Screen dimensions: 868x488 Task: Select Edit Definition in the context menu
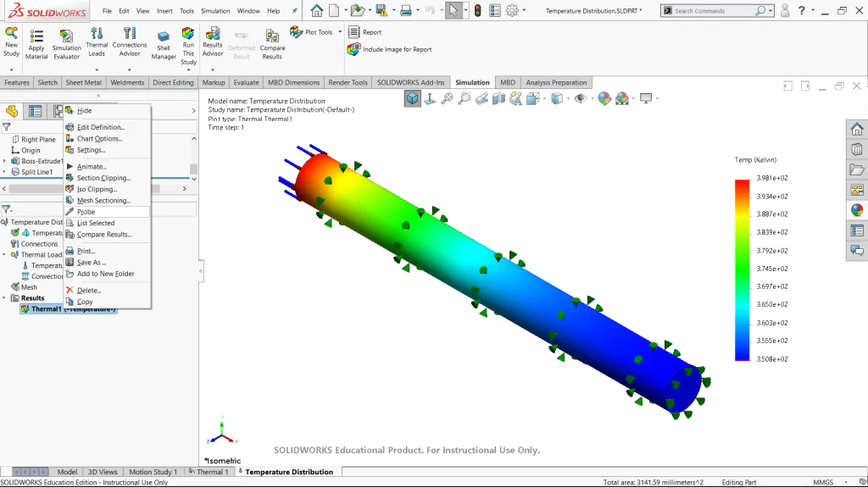click(x=107, y=127)
